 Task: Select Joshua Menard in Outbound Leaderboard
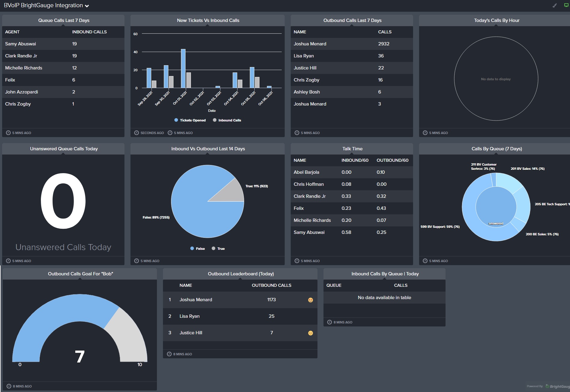coord(240,300)
